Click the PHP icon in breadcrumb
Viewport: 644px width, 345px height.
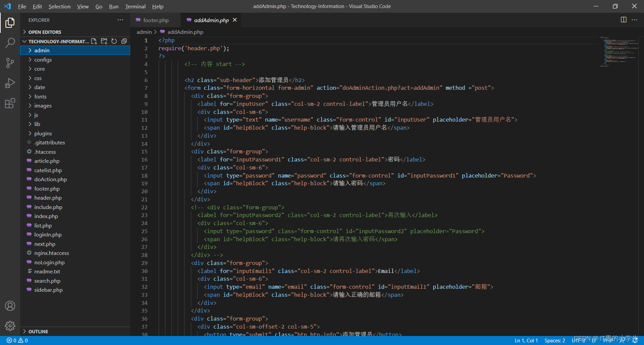162,32
